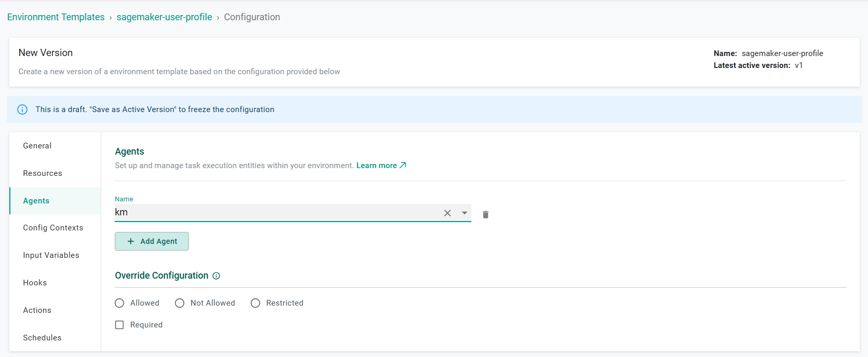Viewport: 868px width, 357px height.
Task: Choose the Restricted radio option
Action: pyautogui.click(x=255, y=303)
